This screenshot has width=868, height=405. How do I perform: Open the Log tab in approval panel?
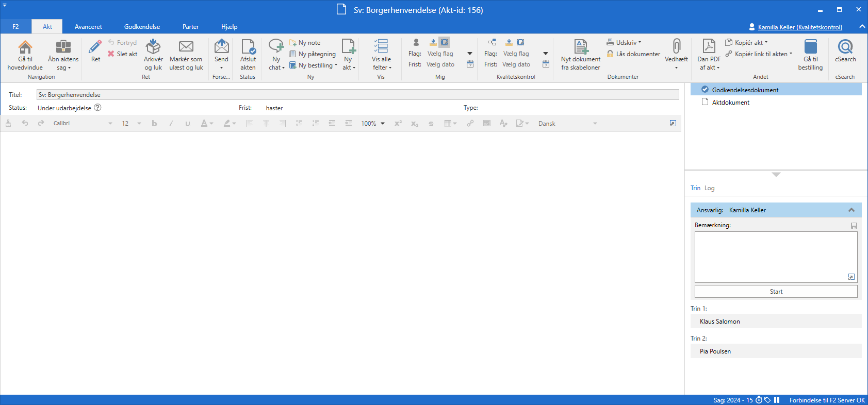[710, 188]
